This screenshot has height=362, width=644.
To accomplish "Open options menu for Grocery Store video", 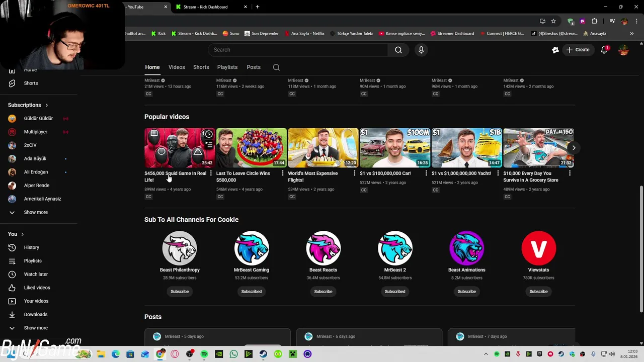I will tap(570, 173).
